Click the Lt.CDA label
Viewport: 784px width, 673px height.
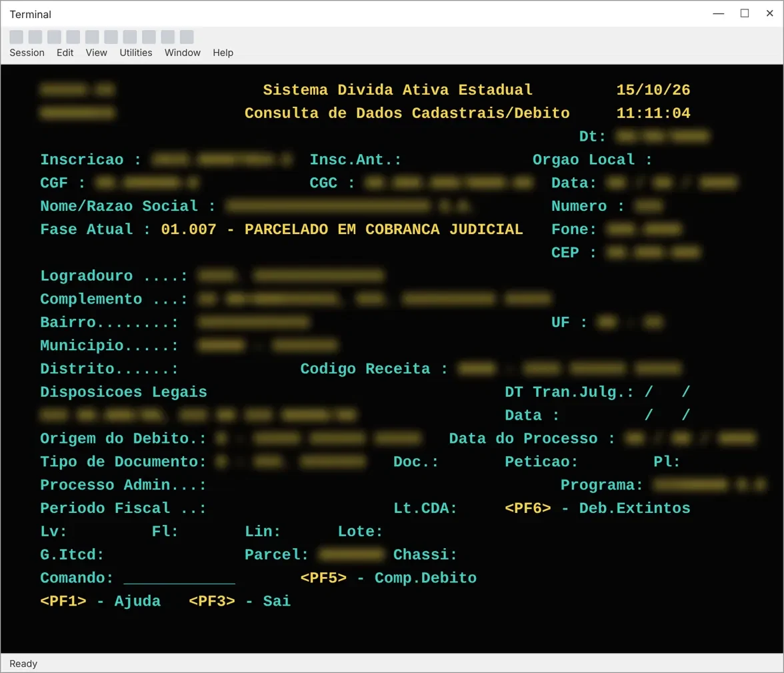[x=425, y=508]
